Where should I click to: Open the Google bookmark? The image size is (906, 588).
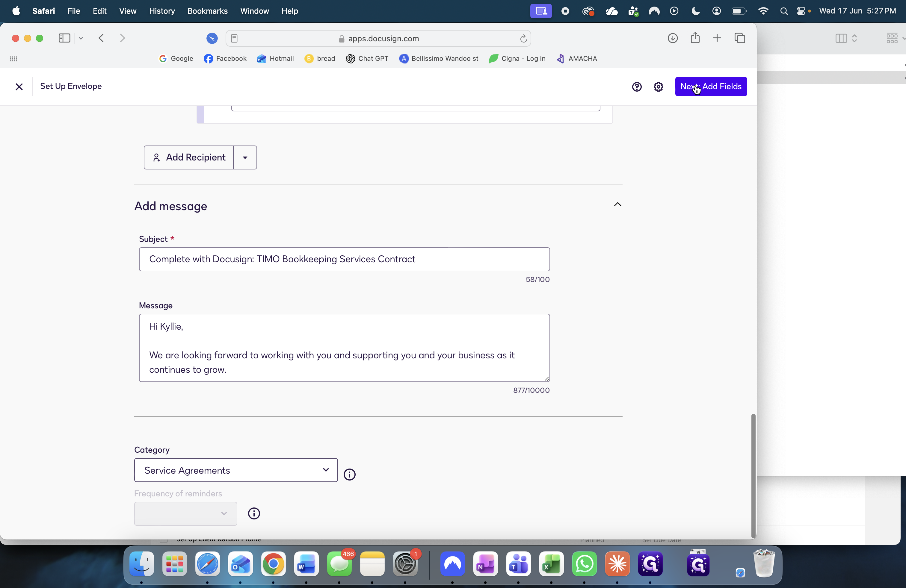click(176, 59)
